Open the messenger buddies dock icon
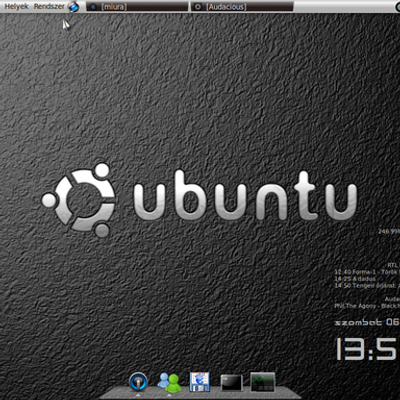This screenshot has height=400, width=400. tap(169, 382)
